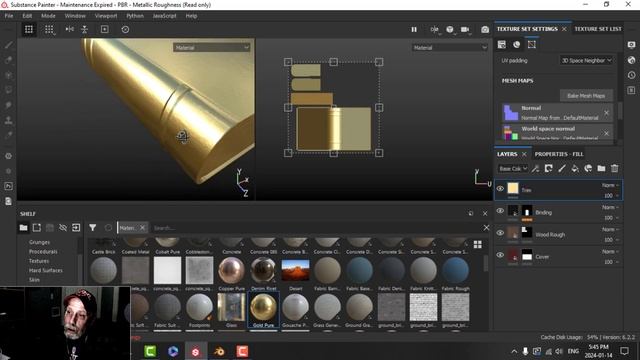
Task: Open the Cover layer blend mode dropdown
Action: click(x=611, y=251)
